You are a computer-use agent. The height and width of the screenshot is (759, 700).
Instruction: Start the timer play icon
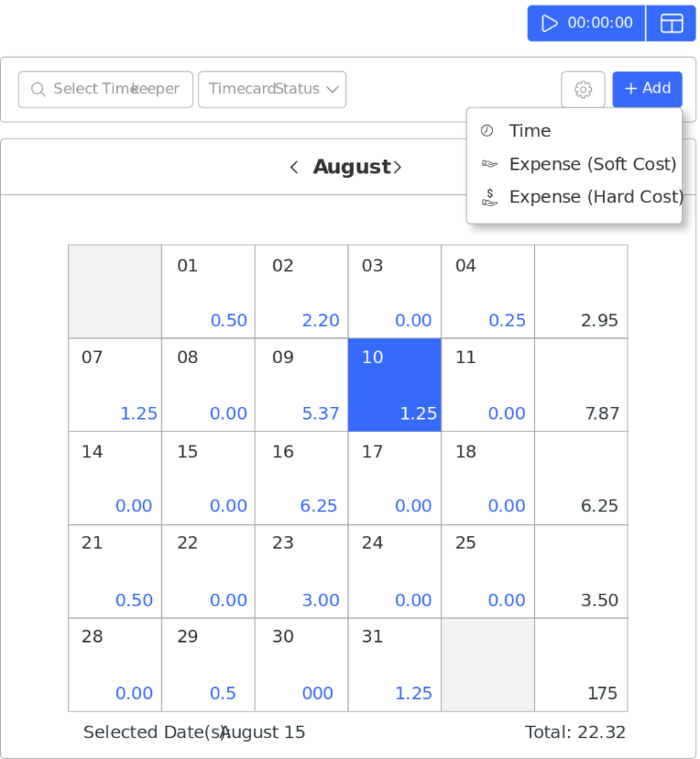(549, 24)
